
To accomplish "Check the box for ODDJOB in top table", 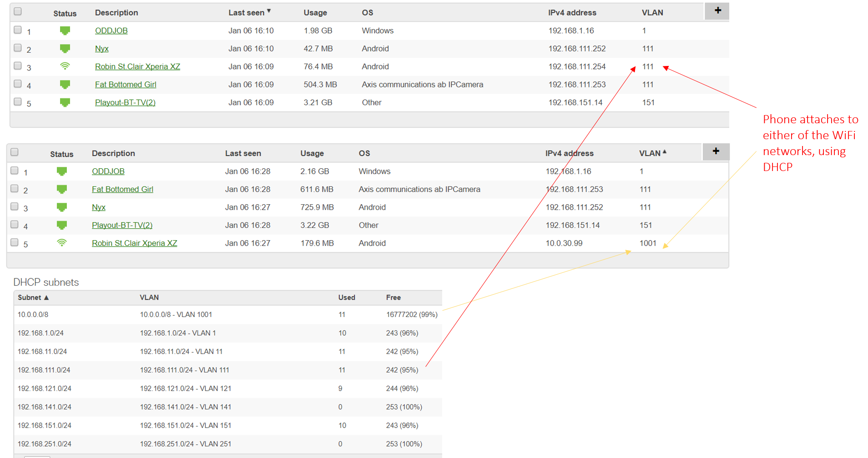I will coord(18,30).
